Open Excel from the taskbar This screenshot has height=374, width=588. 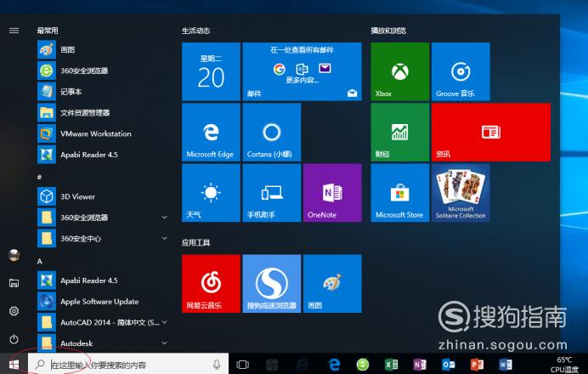391,365
